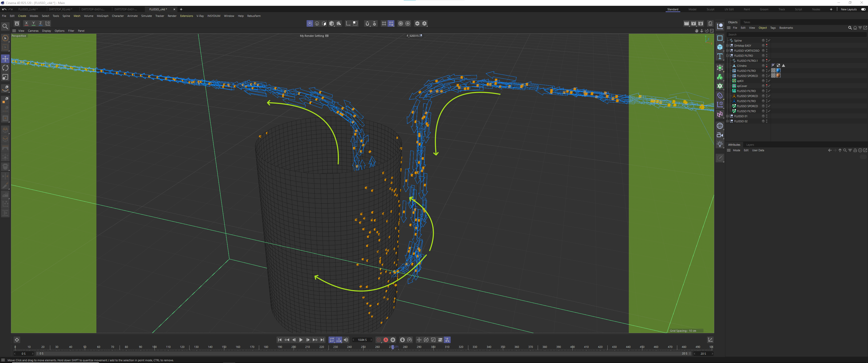Click the Cube primitive icon
This screenshot has height=363, width=868.
coord(720,47)
